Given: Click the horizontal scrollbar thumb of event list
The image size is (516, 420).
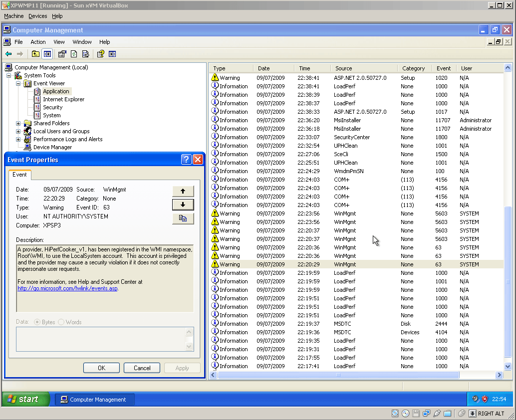Looking at the screenshot, I should (338, 375).
